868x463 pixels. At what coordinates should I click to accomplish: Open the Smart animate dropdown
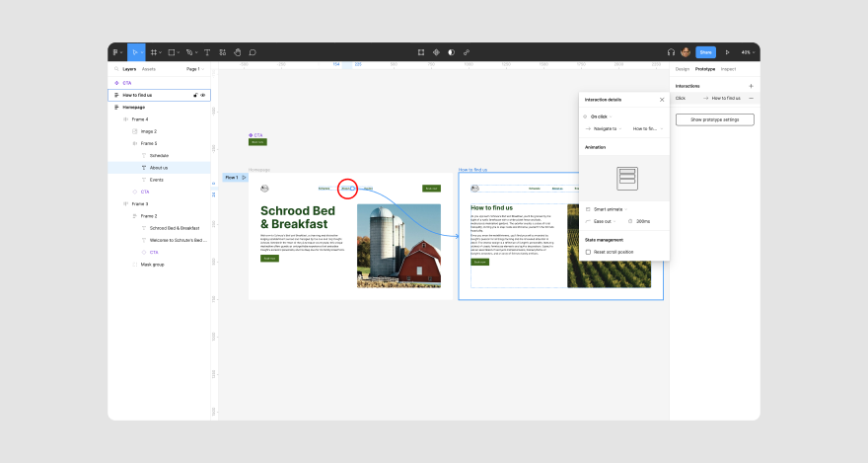(x=610, y=209)
